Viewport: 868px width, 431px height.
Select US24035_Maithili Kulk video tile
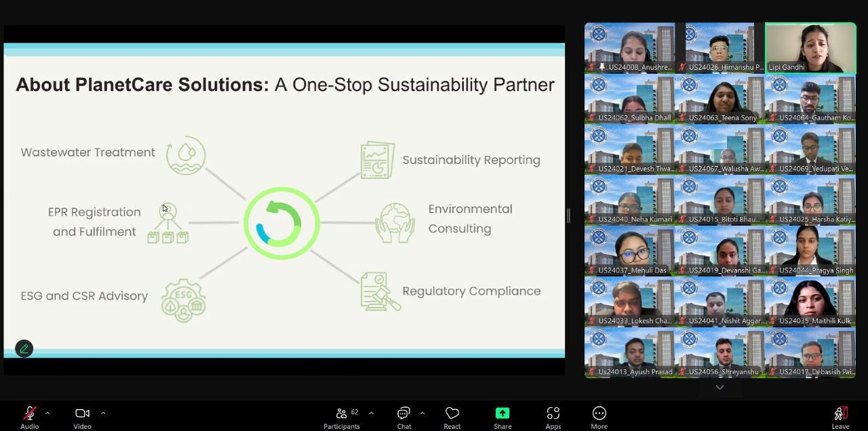(x=810, y=302)
